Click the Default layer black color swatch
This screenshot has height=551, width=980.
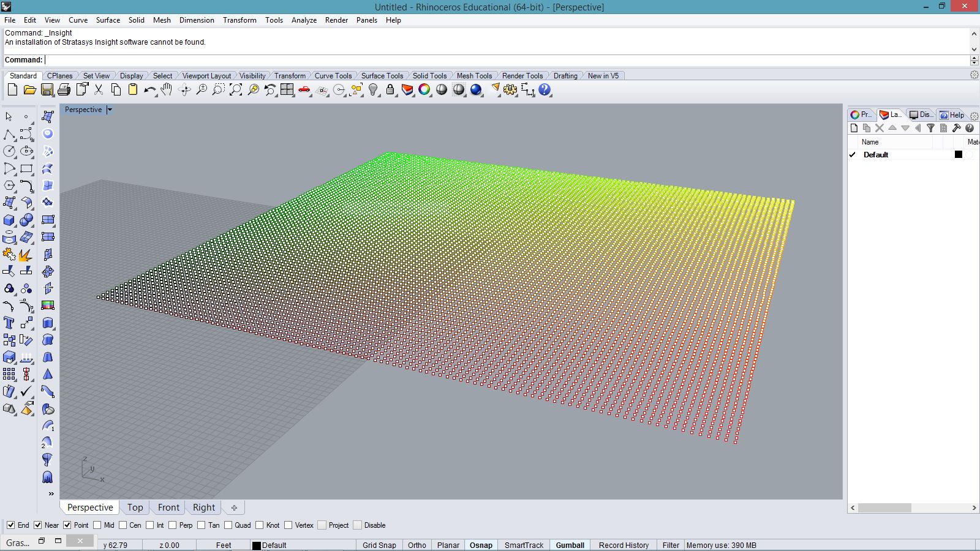pyautogui.click(x=959, y=155)
